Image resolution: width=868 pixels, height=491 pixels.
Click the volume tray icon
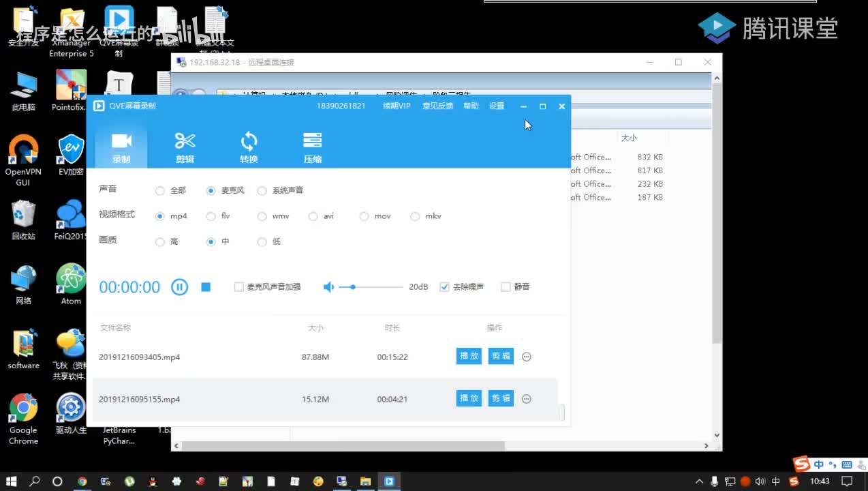(760, 481)
